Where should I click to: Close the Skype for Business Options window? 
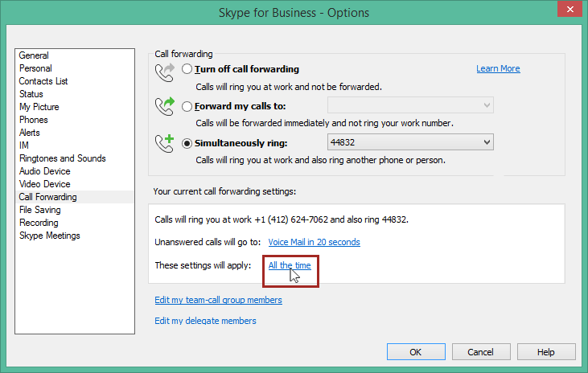tap(570, 9)
